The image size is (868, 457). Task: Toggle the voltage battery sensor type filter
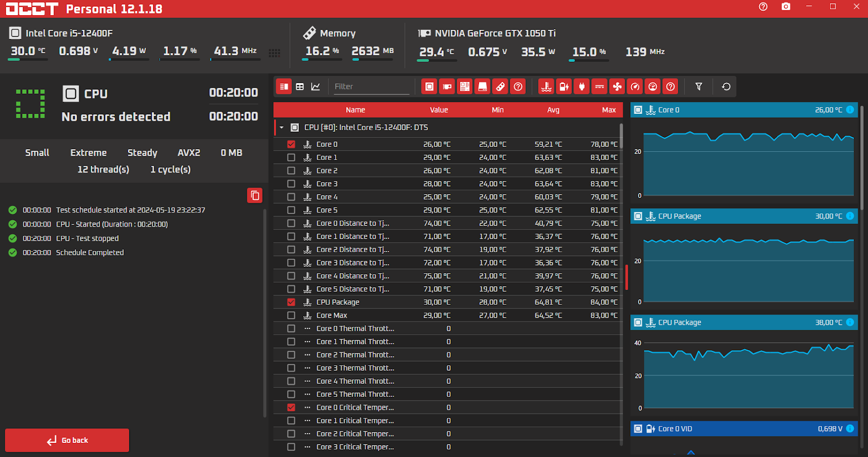coord(564,87)
